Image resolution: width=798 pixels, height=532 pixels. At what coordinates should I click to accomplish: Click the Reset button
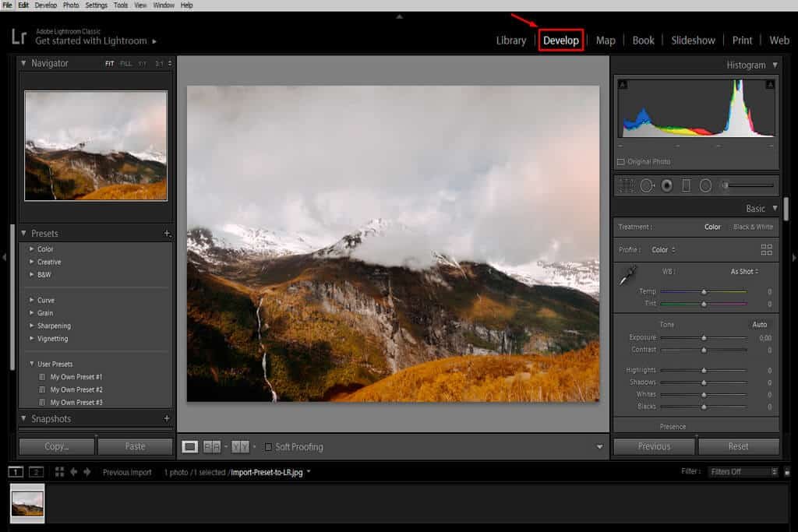739,446
